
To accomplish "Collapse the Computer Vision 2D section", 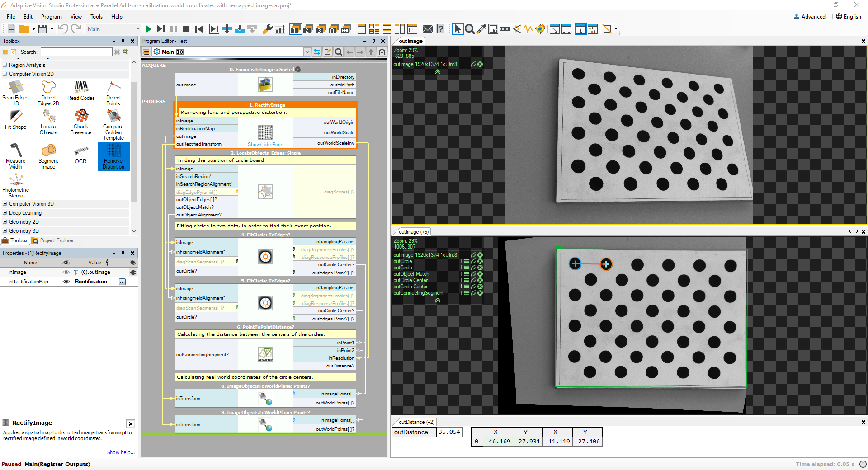I will point(5,74).
